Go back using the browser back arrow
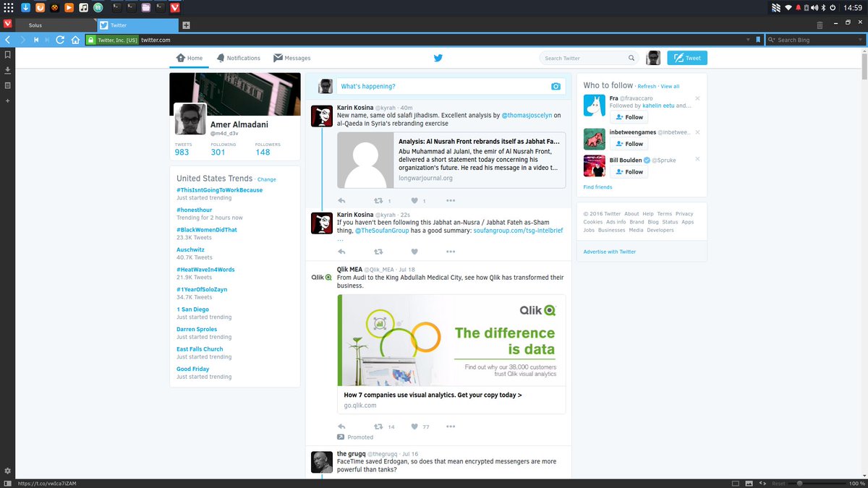This screenshot has width=868, height=488. point(7,40)
